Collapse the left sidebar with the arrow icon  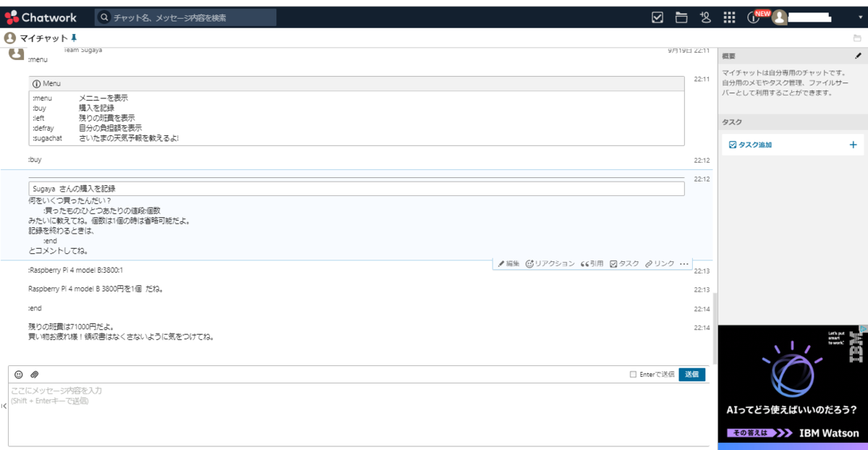[x=4, y=406]
